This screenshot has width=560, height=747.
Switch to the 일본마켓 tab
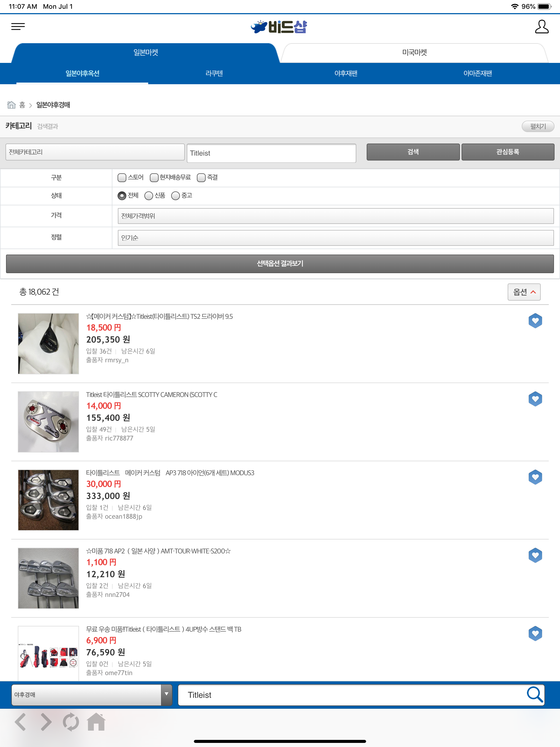click(145, 53)
